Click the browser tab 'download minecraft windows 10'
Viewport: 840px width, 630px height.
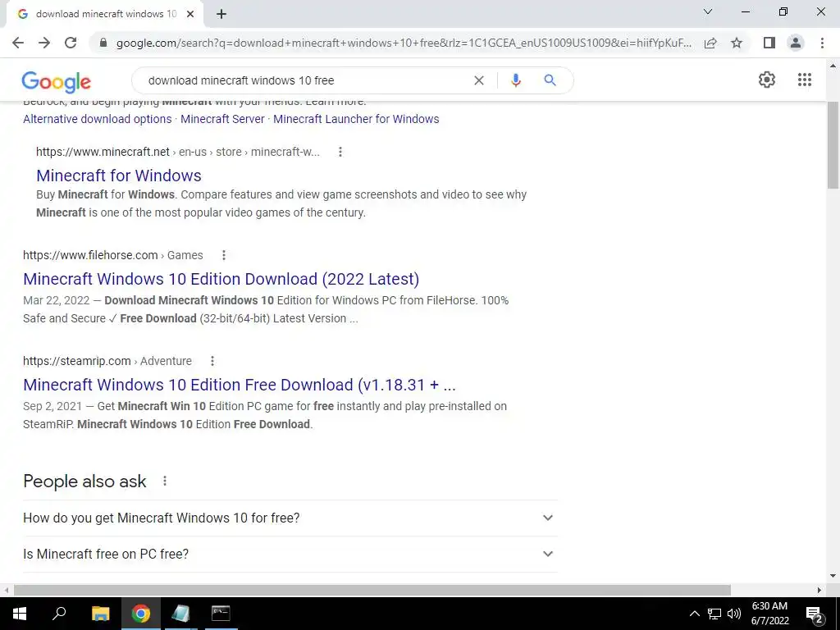pos(105,14)
